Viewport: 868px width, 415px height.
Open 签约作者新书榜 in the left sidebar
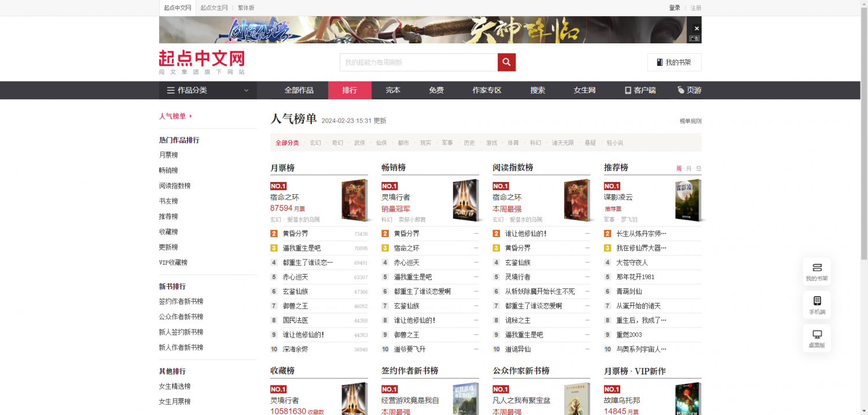[x=181, y=302]
